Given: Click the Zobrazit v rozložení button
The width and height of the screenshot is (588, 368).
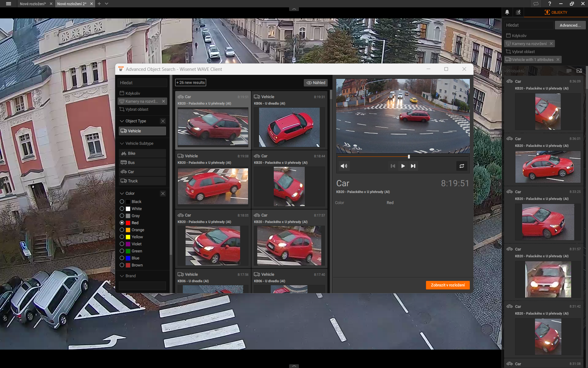Looking at the screenshot, I should click(x=447, y=285).
